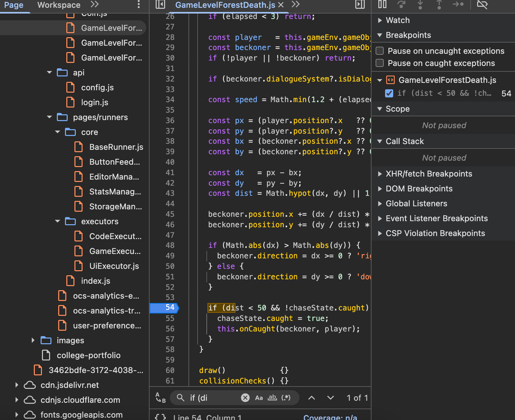Show more navigator tabs chevron
Viewport: 515px width, 420px height.
[x=95, y=4]
